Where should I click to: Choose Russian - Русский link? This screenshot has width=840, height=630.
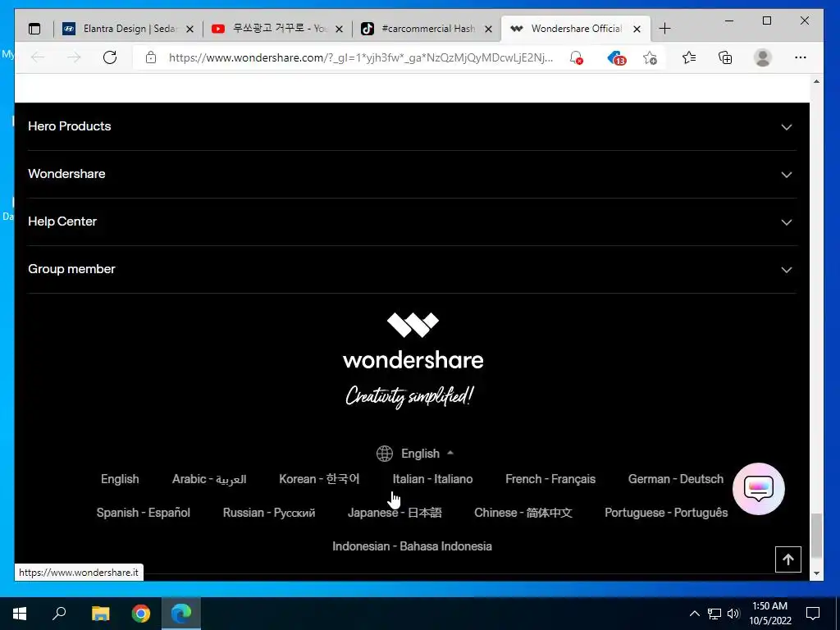(x=269, y=513)
